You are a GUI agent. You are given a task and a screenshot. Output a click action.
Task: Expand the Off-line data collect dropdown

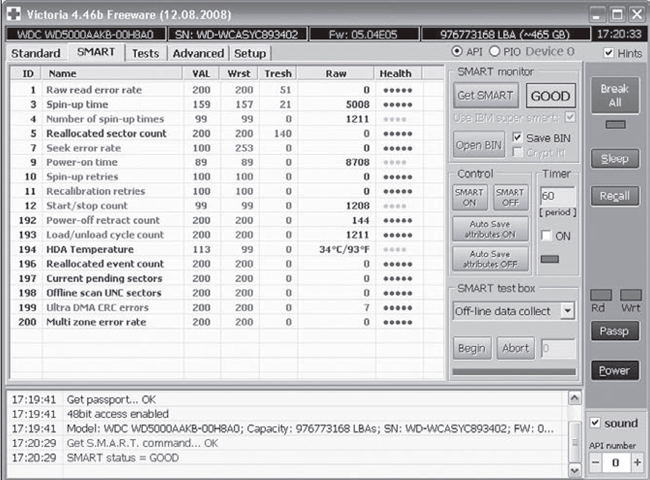click(567, 311)
